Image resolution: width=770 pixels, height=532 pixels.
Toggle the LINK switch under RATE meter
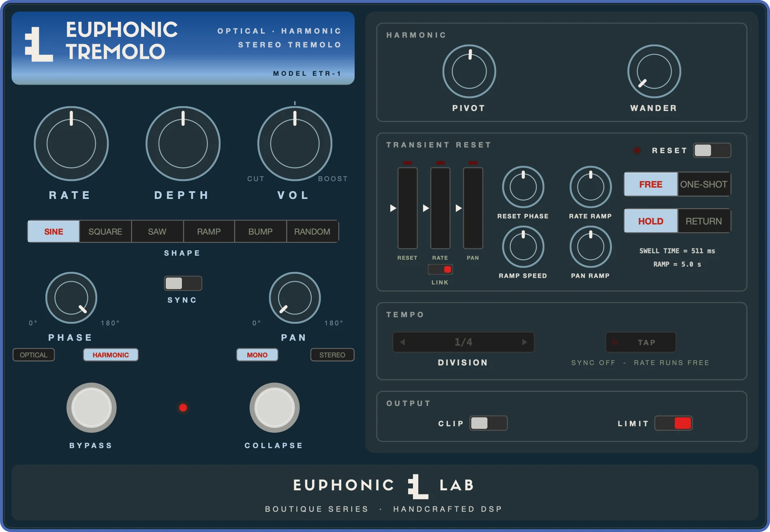click(x=440, y=269)
